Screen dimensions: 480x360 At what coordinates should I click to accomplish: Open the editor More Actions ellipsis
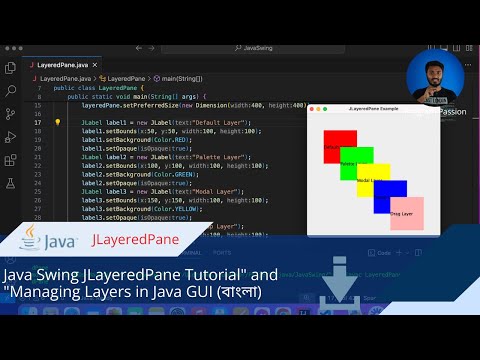468,65
